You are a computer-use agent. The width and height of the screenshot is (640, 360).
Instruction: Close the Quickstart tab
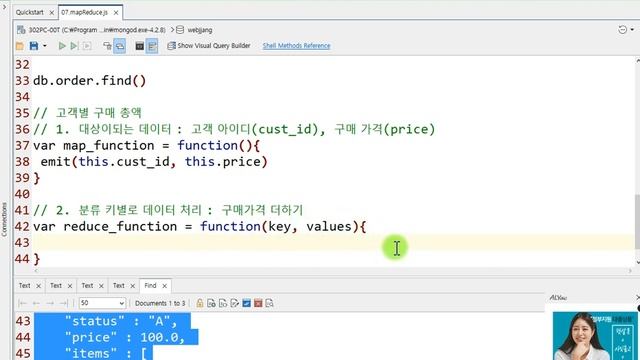point(52,13)
